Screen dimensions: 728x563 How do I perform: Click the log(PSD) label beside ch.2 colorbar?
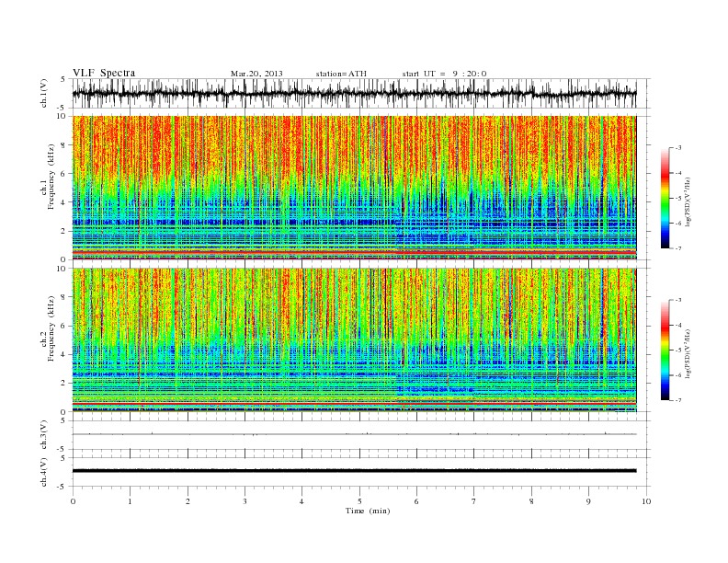point(688,354)
